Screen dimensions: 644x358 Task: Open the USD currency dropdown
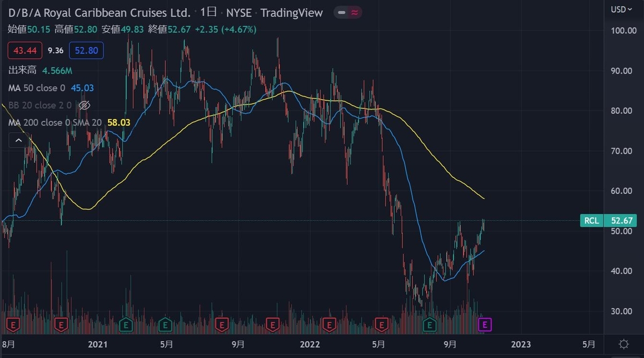(621, 9)
